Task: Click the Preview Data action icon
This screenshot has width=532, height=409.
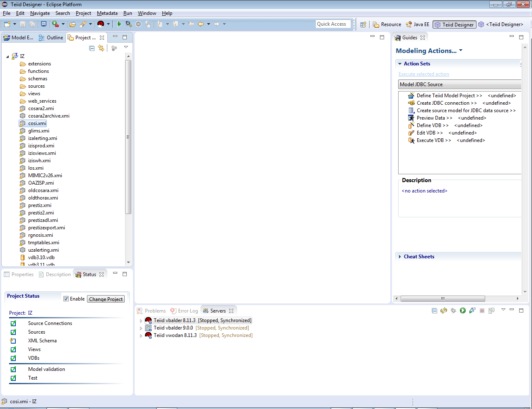Action: coord(411,118)
